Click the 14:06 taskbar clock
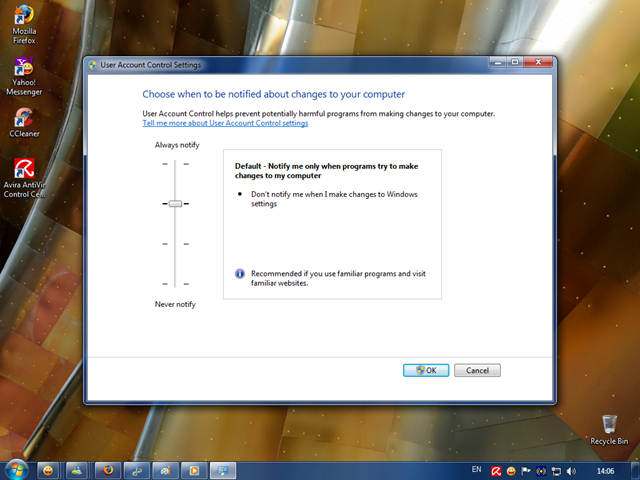Viewport: 640px width, 480px height. (x=604, y=470)
